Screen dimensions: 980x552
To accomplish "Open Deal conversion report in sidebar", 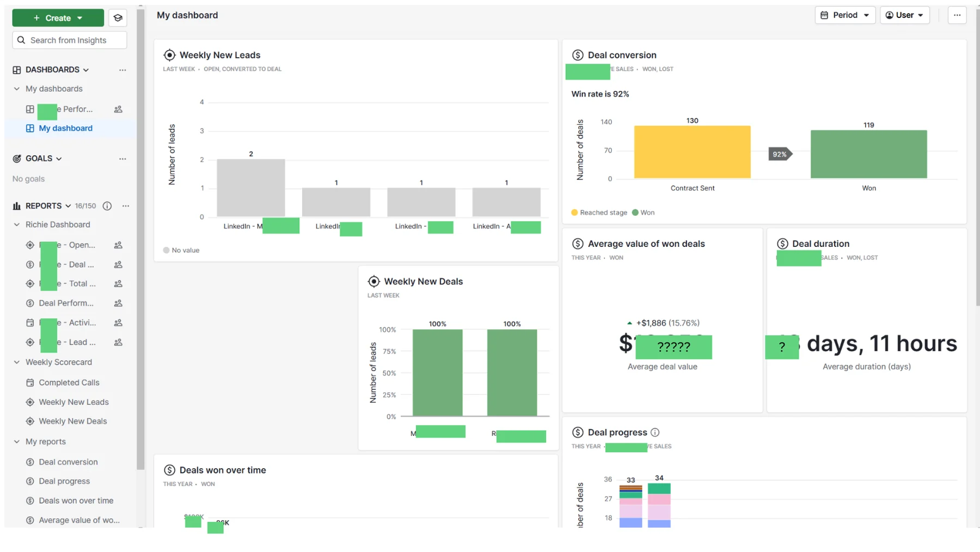I will click(68, 462).
